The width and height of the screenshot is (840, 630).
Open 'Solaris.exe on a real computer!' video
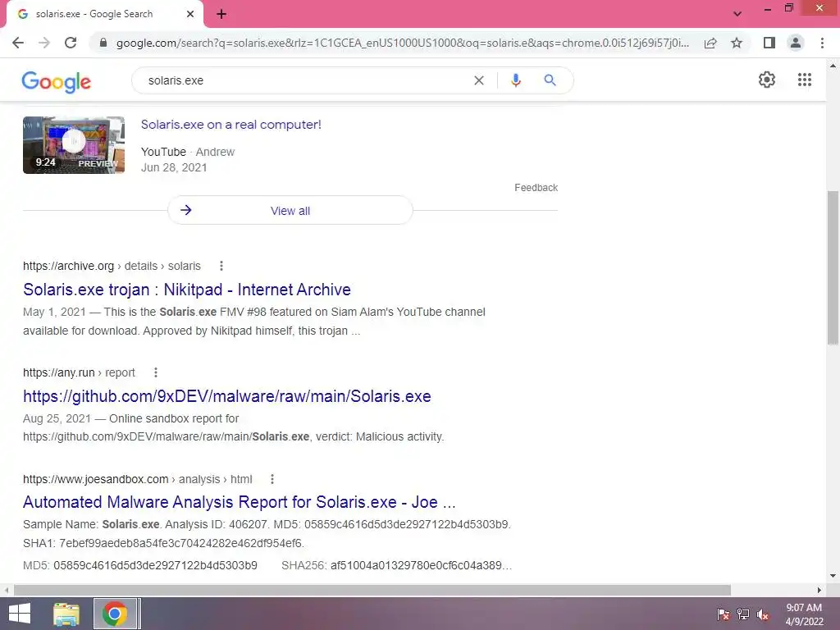[231, 125]
